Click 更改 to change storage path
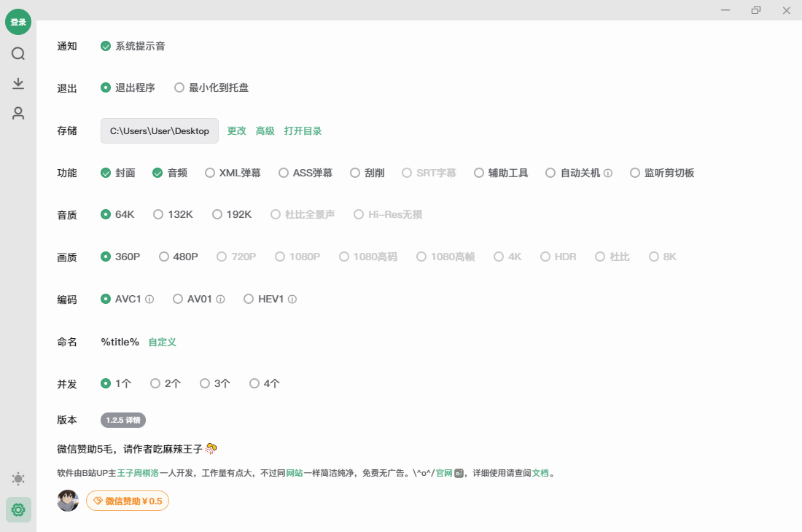This screenshot has height=532, width=802. coord(237,131)
